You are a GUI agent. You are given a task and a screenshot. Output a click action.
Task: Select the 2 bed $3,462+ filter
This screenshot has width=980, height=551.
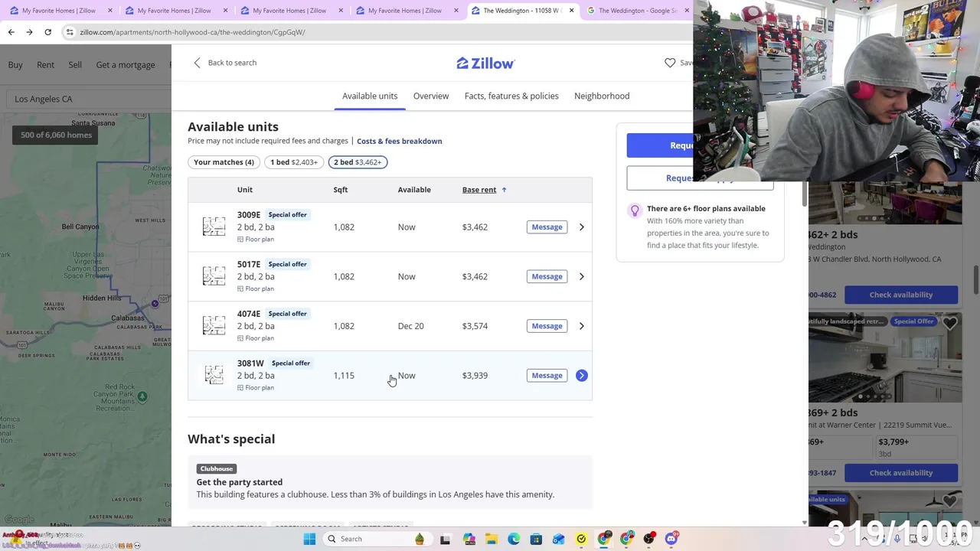pyautogui.click(x=358, y=162)
